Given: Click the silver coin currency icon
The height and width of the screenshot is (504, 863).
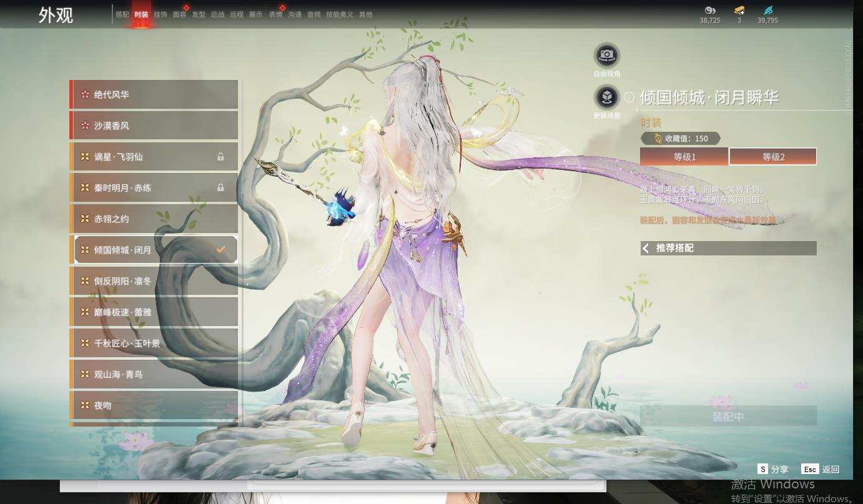Looking at the screenshot, I should click(709, 10).
